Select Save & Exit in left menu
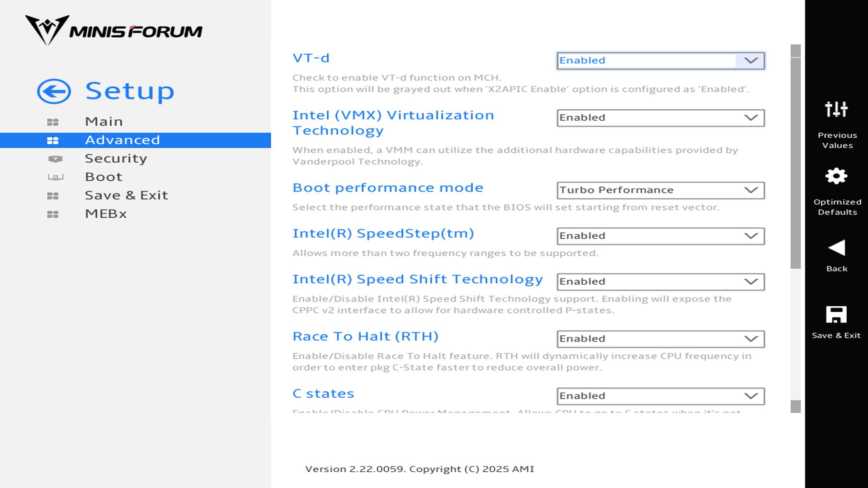 pos(126,195)
